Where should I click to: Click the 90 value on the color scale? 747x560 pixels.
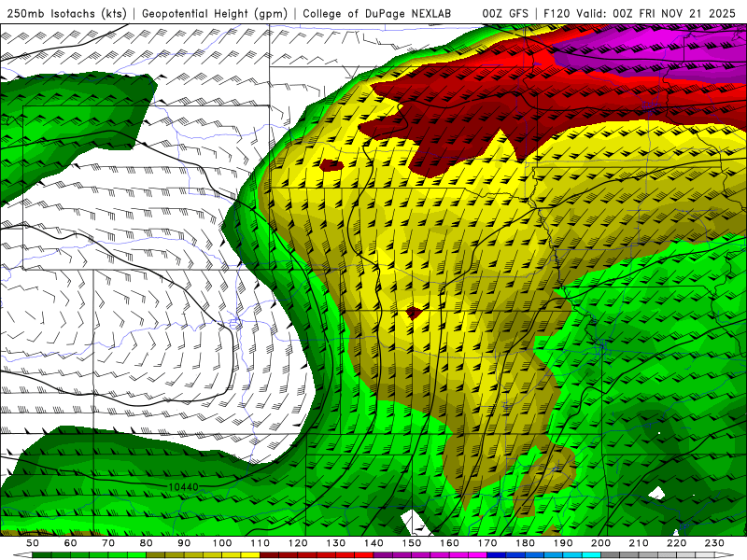point(184,543)
